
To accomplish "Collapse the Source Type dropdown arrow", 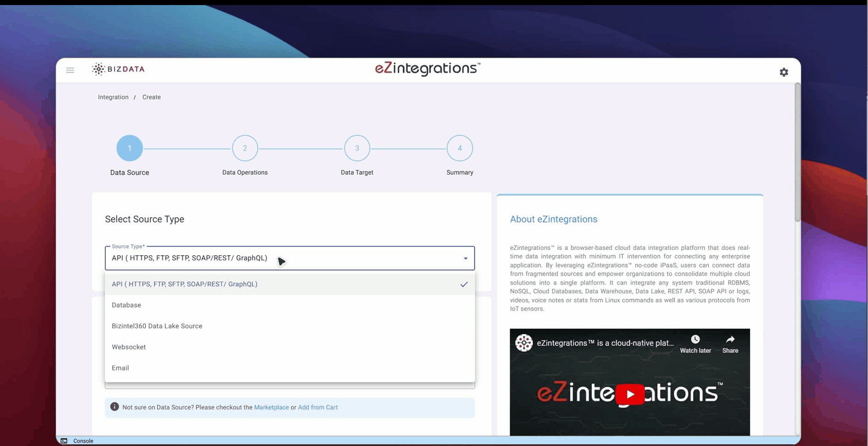I will 465,258.
